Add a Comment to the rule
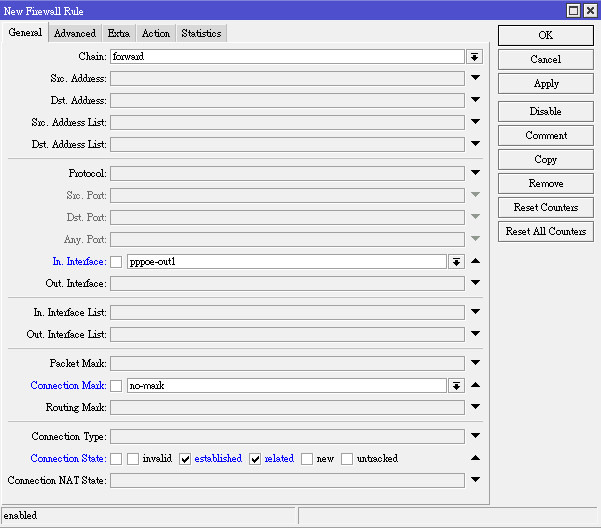601x528 pixels. tap(546, 136)
